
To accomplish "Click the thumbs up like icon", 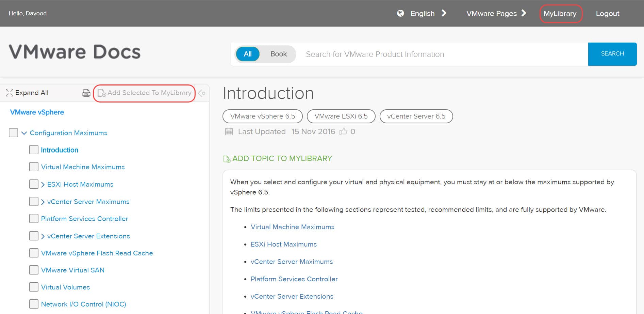I will [x=343, y=131].
